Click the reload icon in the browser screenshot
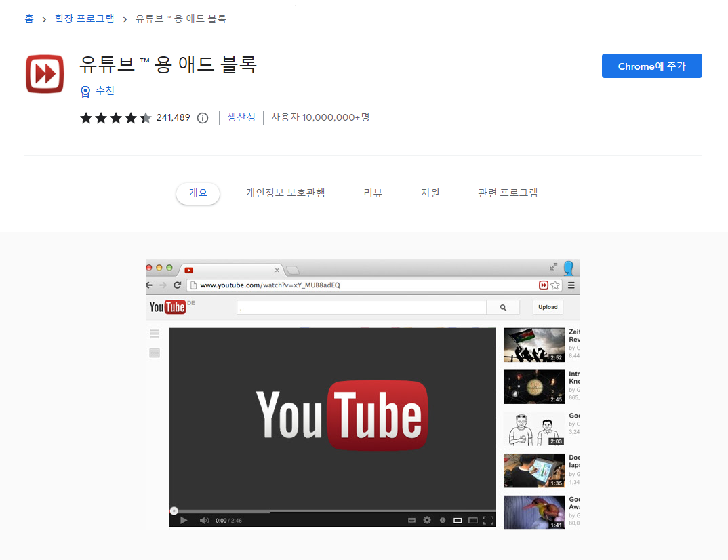 [x=177, y=285]
